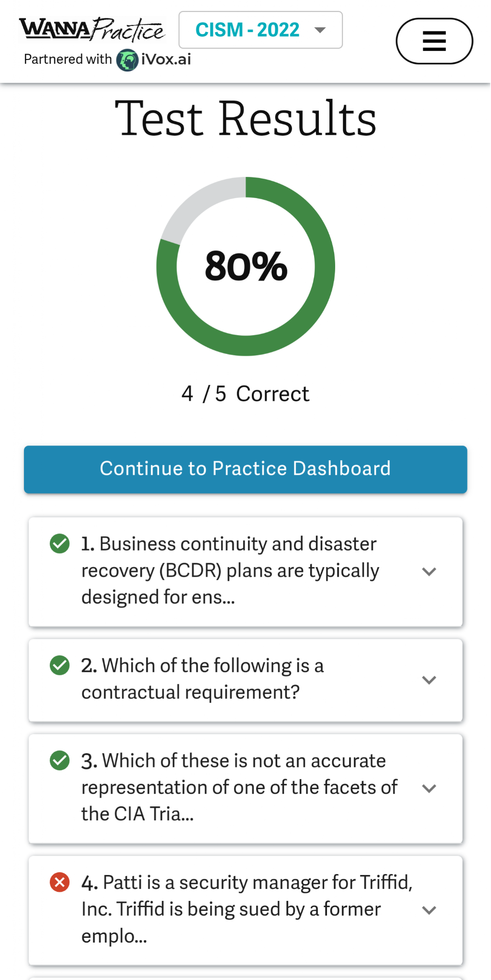Click the 80% score progress ring
Viewport: 491px width, 980px height.
[245, 266]
